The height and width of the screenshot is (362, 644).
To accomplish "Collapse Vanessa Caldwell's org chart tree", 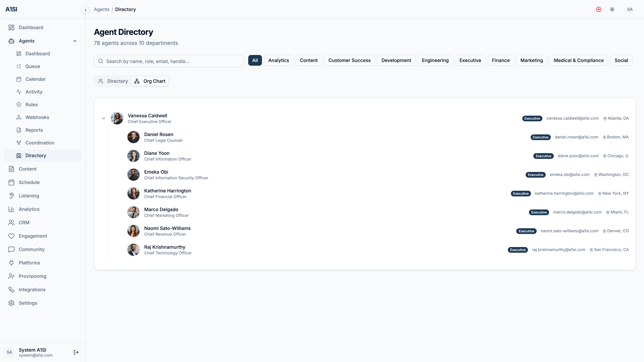I will (103, 118).
